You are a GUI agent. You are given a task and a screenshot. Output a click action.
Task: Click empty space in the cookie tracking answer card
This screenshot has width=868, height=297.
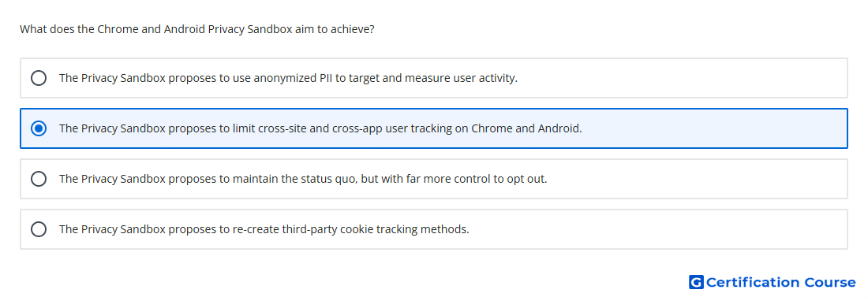659,229
